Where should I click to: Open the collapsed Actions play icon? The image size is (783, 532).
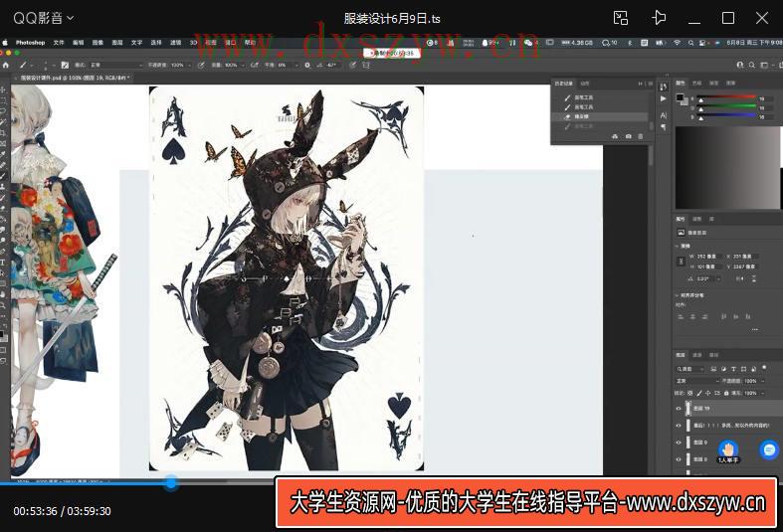[664, 98]
